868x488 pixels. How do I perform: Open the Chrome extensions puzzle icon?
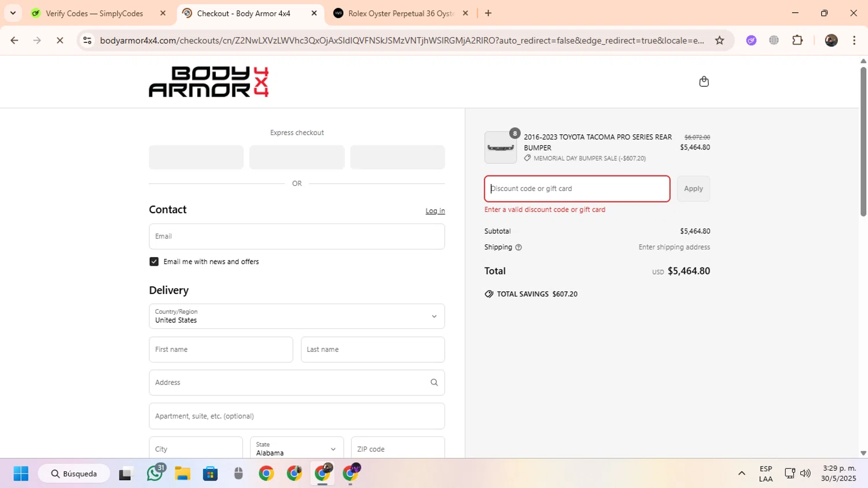[797, 41]
